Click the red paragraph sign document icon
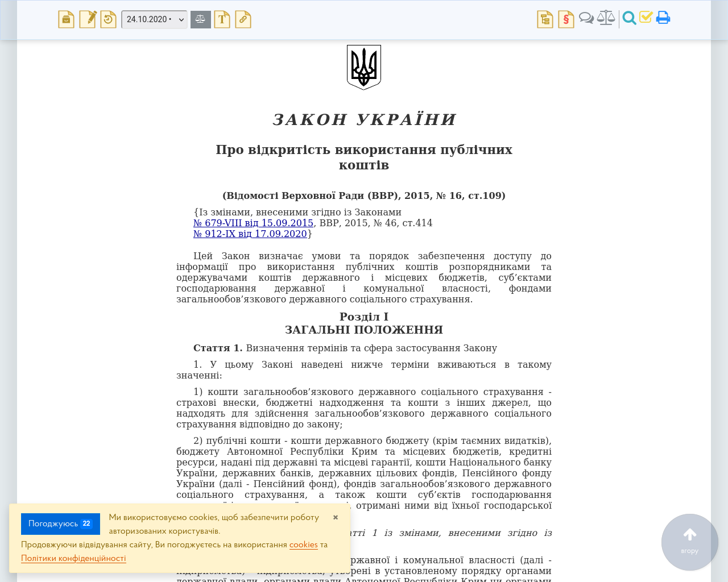Viewport: 728px width, 582px height. [x=566, y=19]
